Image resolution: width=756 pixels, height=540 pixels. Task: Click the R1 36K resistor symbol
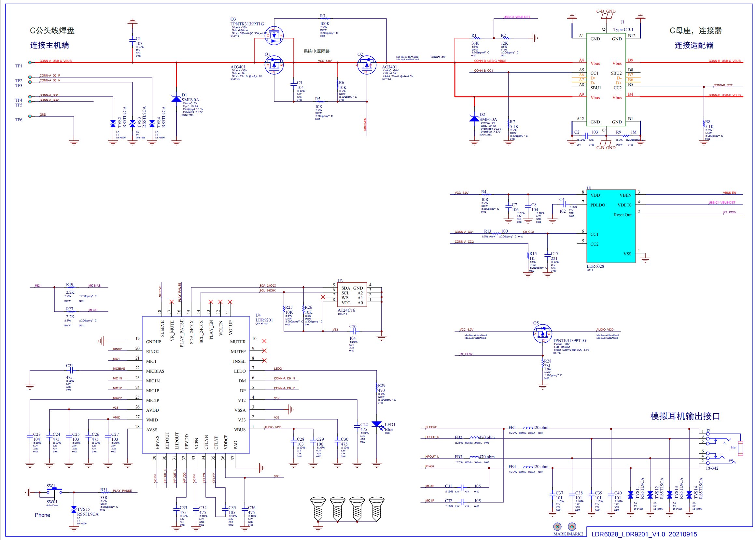(477, 38)
